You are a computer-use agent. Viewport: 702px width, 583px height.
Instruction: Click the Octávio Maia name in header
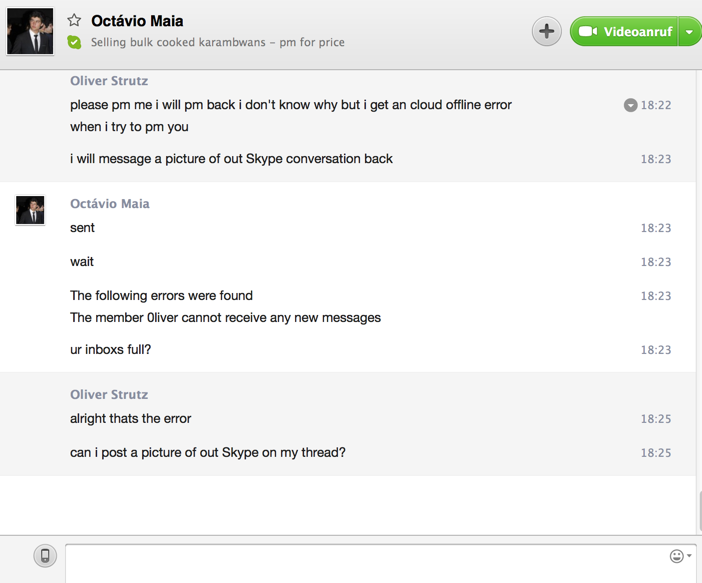[137, 21]
